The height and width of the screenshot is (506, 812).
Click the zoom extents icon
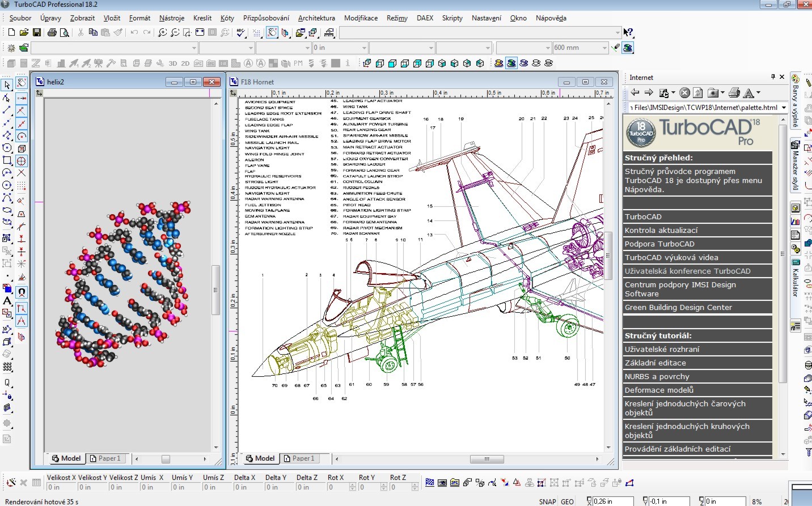200,32
